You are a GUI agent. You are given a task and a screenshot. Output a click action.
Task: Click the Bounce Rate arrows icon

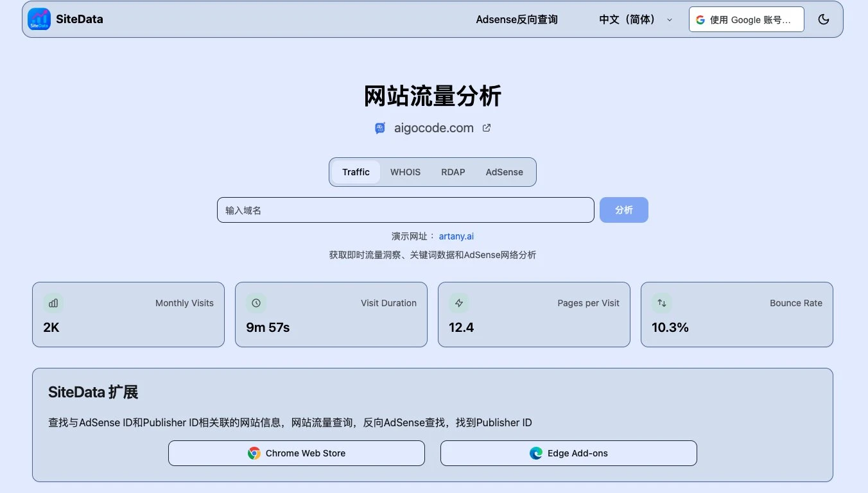coord(661,302)
